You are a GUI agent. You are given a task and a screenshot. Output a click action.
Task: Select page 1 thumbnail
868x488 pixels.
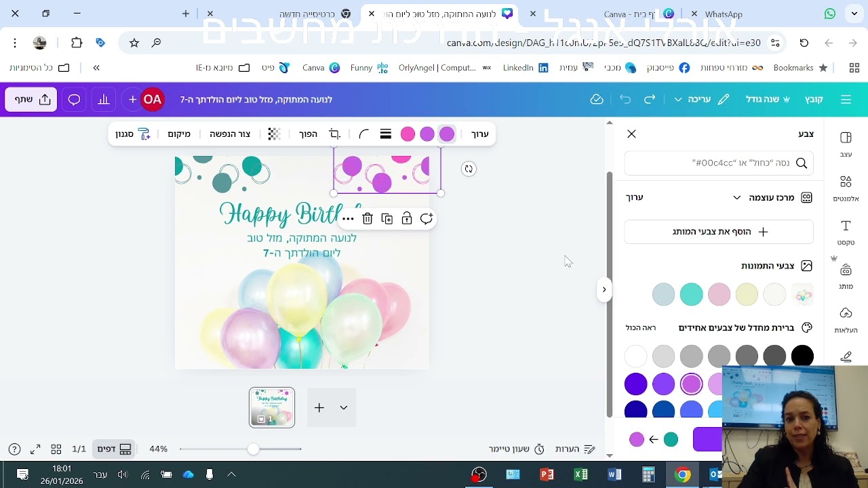272,407
